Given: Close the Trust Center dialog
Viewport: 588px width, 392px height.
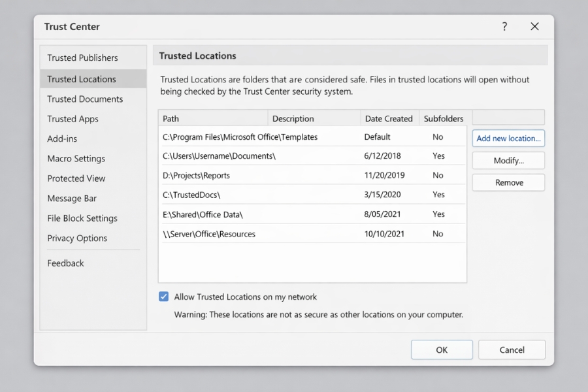Looking at the screenshot, I should point(534,27).
